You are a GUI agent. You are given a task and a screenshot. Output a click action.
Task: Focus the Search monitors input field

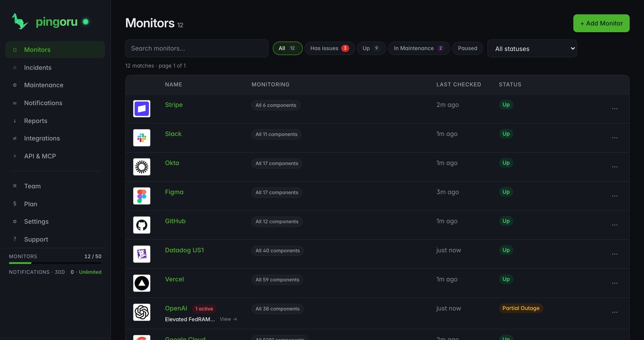[197, 48]
